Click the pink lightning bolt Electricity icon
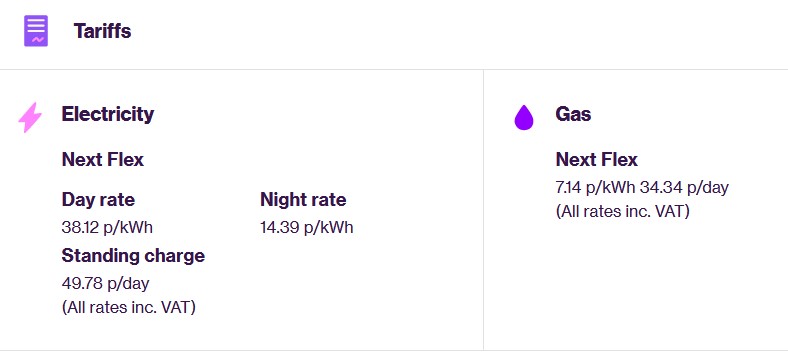 click(x=30, y=117)
